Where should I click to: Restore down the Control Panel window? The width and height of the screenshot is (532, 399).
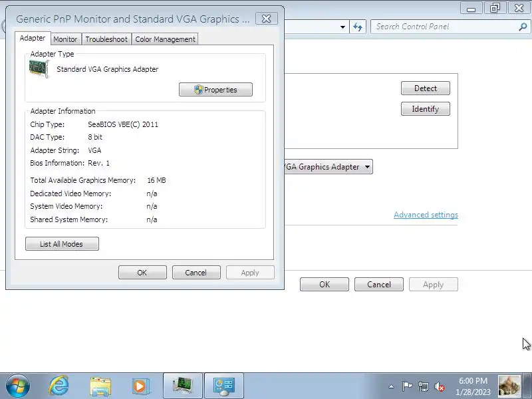click(495, 8)
